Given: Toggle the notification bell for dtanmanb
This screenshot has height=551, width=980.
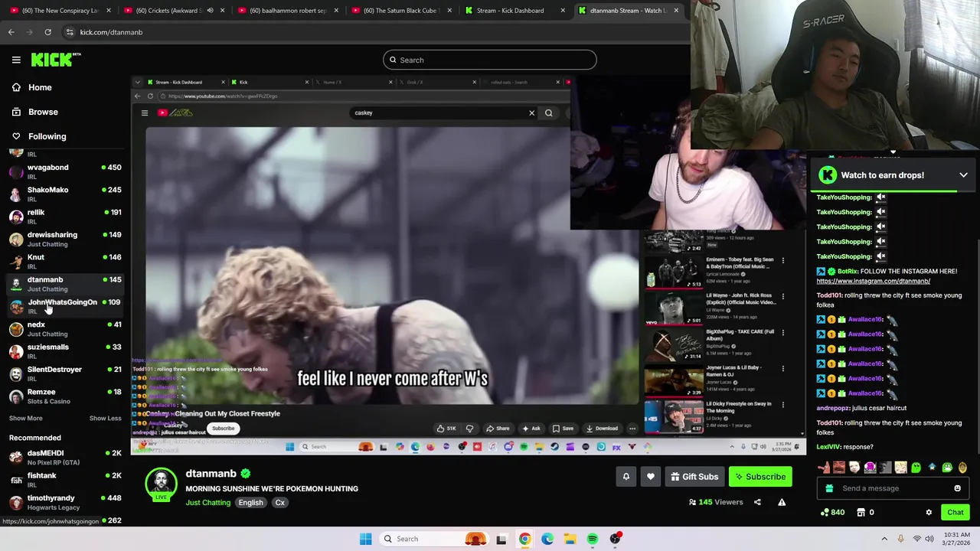Looking at the screenshot, I should pyautogui.click(x=626, y=477).
